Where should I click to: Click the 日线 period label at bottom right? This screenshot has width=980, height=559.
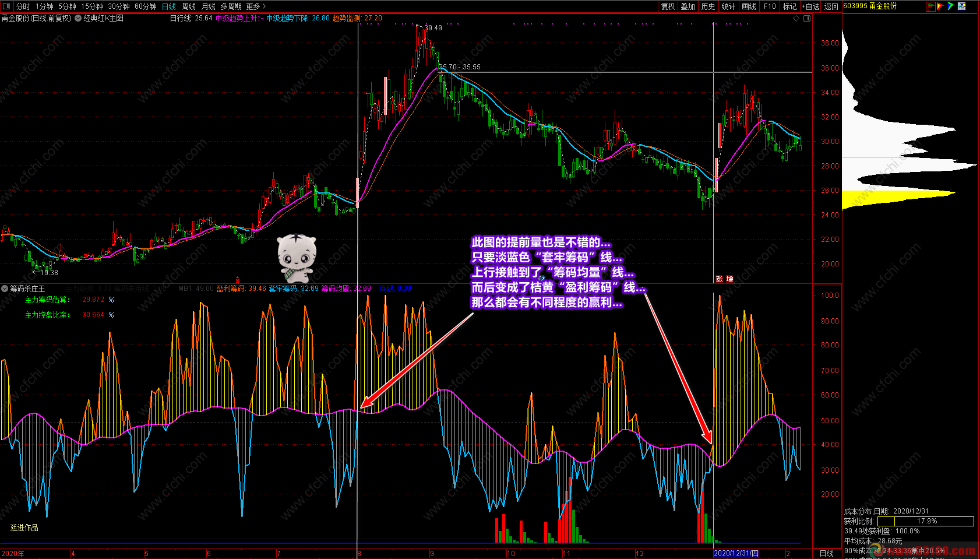coord(827,553)
